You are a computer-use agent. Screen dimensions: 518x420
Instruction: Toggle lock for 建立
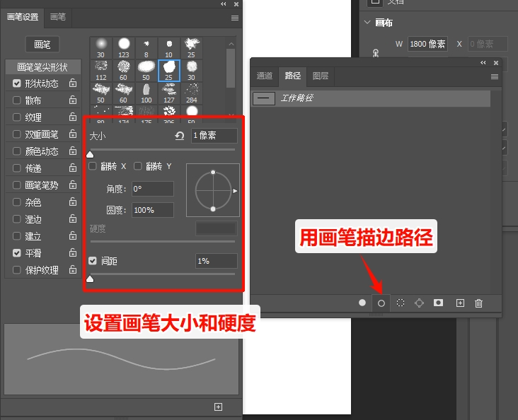click(x=73, y=235)
